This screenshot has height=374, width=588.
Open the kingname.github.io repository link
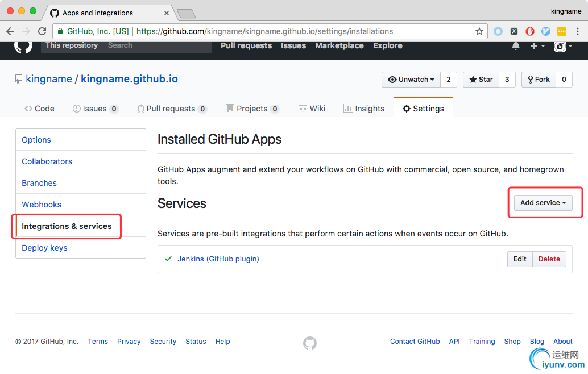[x=130, y=79]
